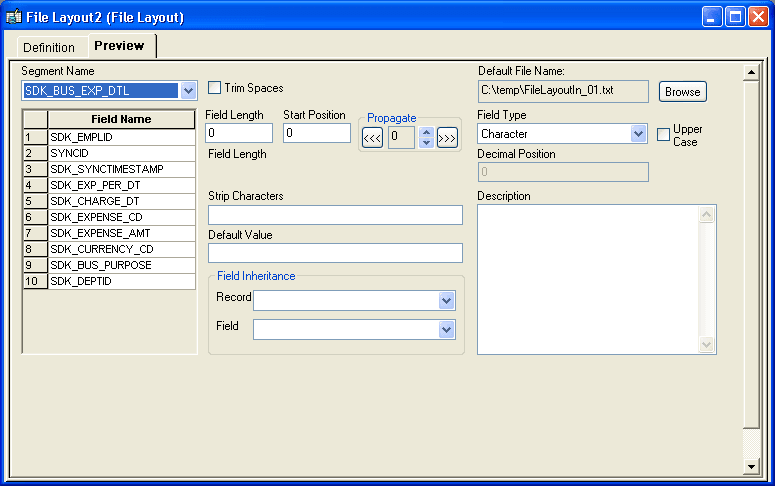775x486 pixels.
Task: Select the SDK_SYNCTIMESTAMP field row
Action: [x=122, y=169]
